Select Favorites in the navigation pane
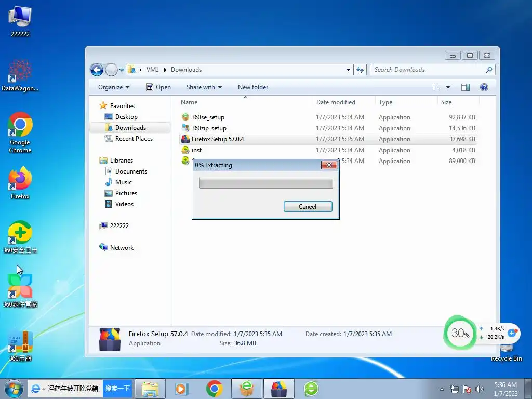Screen dimensions: 532x399 pyautogui.click(x=117, y=106)
